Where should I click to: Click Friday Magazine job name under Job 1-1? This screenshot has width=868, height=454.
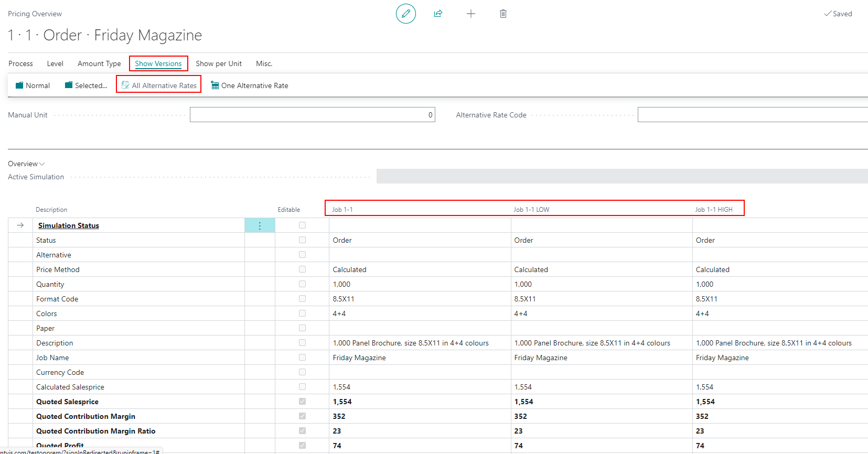pos(359,358)
